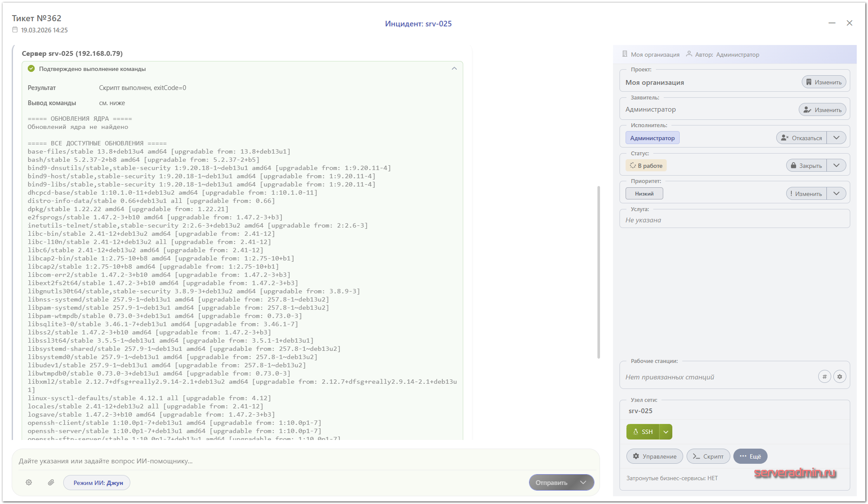Click Изменить next to project Моя организация
The height and width of the screenshot is (504, 868).
pyautogui.click(x=823, y=82)
